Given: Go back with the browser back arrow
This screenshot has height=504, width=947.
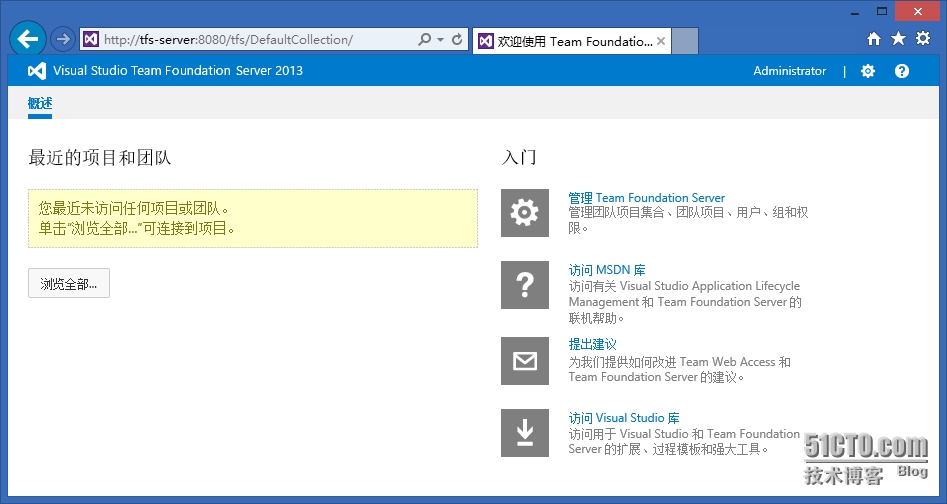Looking at the screenshot, I should pos(28,39).
